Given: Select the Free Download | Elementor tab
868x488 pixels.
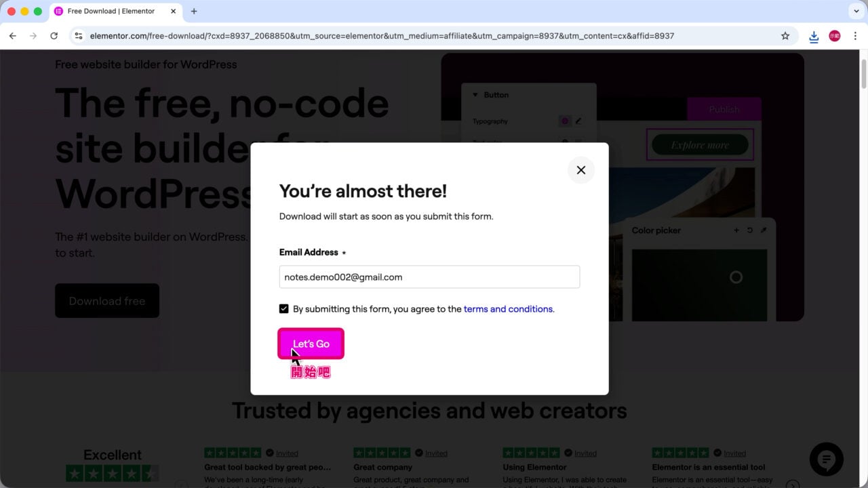Looking at the screenshot, I should point(112,12).
